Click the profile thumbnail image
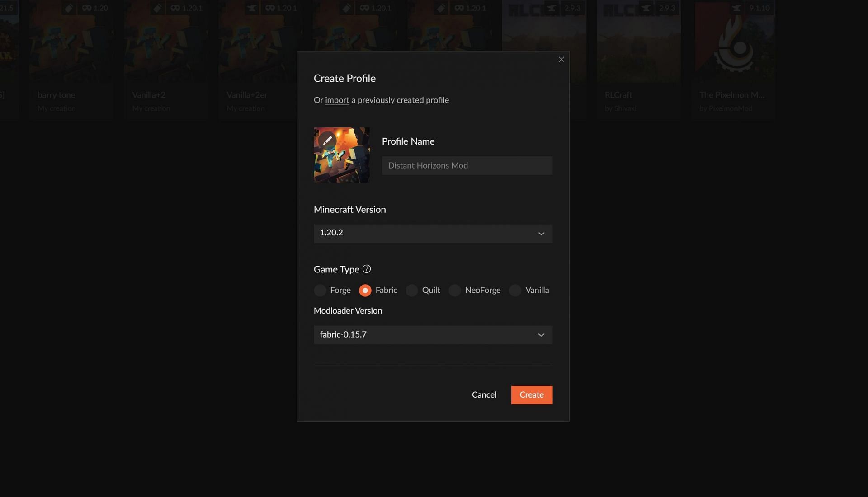The width and height of the screenshot is (868, 497). coord(342,155)
